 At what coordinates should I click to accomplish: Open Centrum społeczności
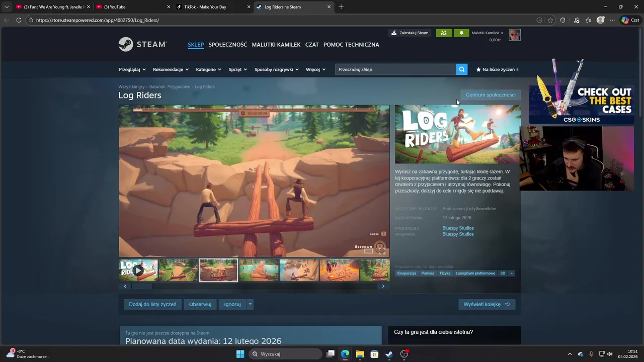(x=491, y=95)
